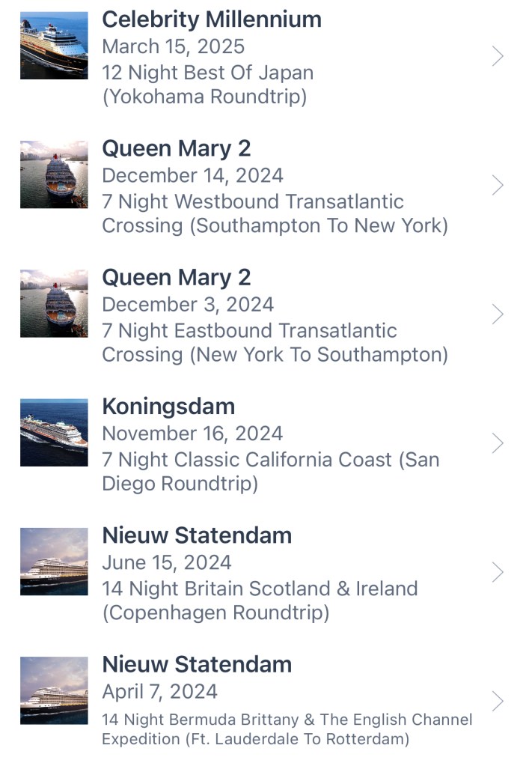Expand the Westbound Transatlantic Crossing chevron
The width and height of the screenshot is (532, 766).
(498, 185)
